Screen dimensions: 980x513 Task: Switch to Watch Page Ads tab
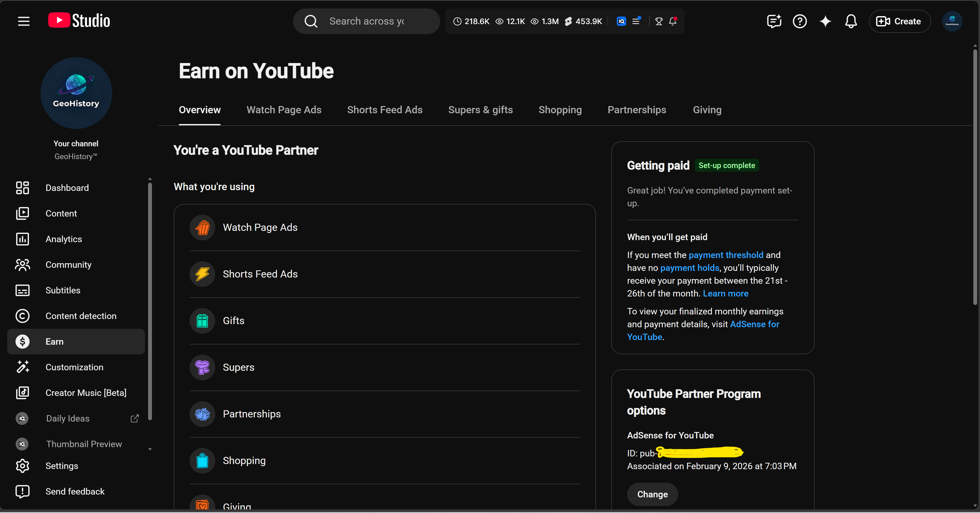pos(284,110)
